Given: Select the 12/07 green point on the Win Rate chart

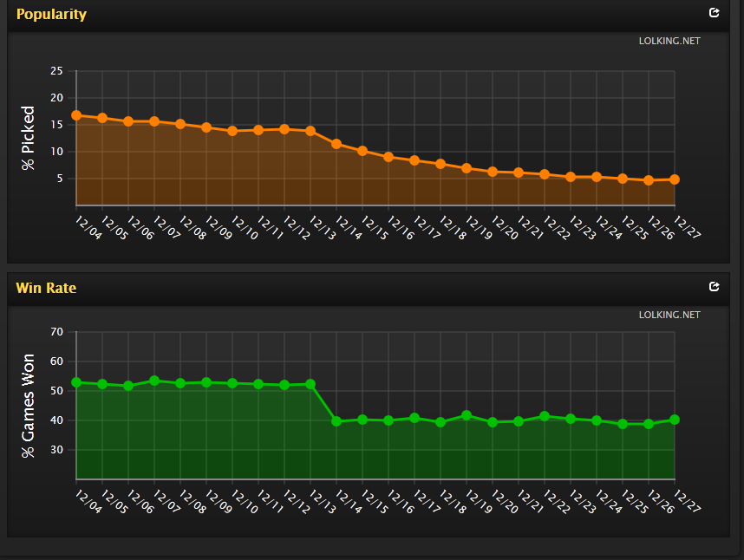Looking at the screenshot, I should click(x=154, y=381).
